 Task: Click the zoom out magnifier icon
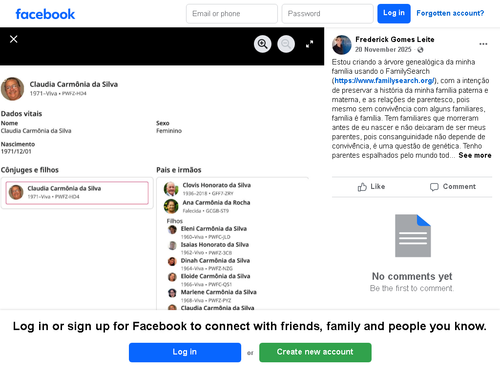pyautogui.click(x=286, y=44)
